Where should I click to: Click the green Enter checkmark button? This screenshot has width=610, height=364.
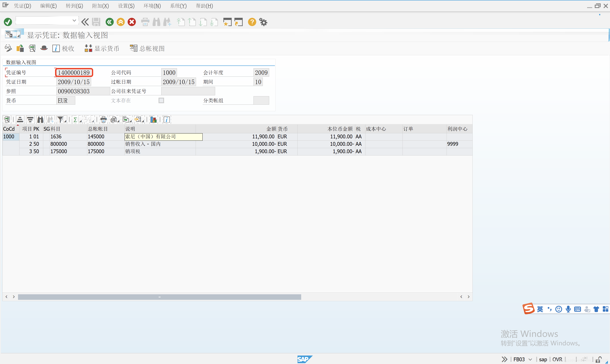[8, 22]
